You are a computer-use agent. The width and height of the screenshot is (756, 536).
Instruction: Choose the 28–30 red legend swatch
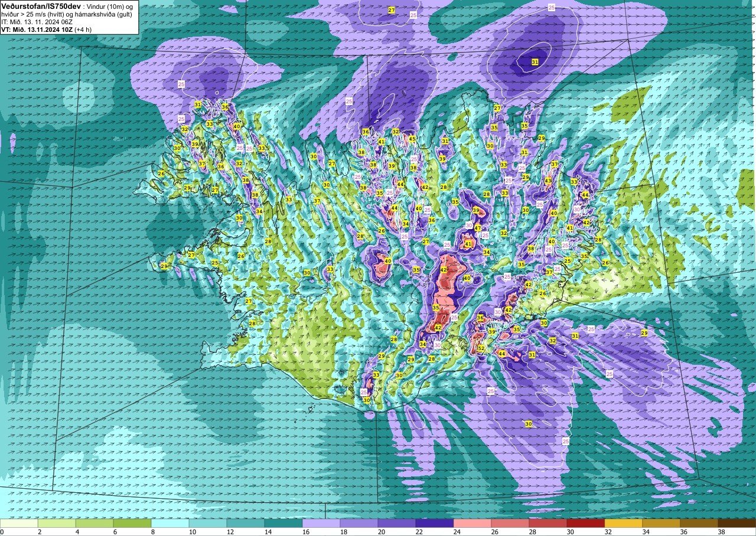tap(548, 523)
